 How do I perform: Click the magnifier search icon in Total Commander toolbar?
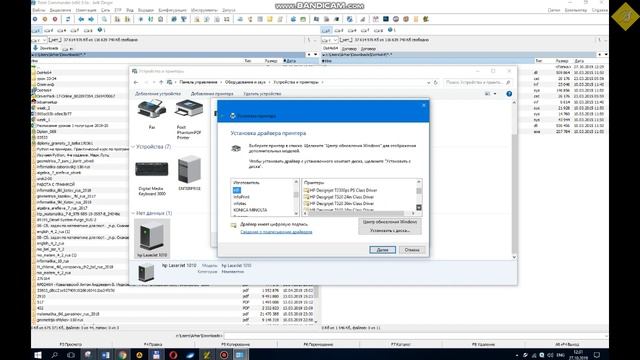(x=104, y=19)
